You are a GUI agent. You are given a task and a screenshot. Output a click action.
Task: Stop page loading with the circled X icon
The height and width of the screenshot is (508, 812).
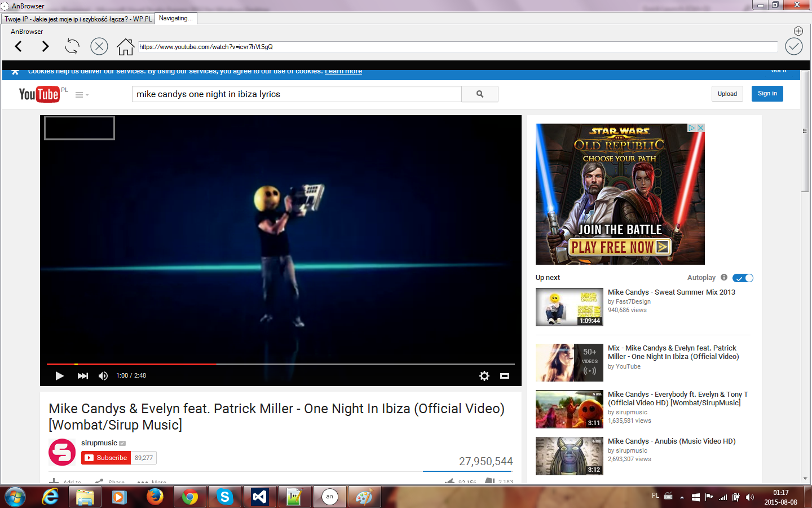(x=99, y=46)
